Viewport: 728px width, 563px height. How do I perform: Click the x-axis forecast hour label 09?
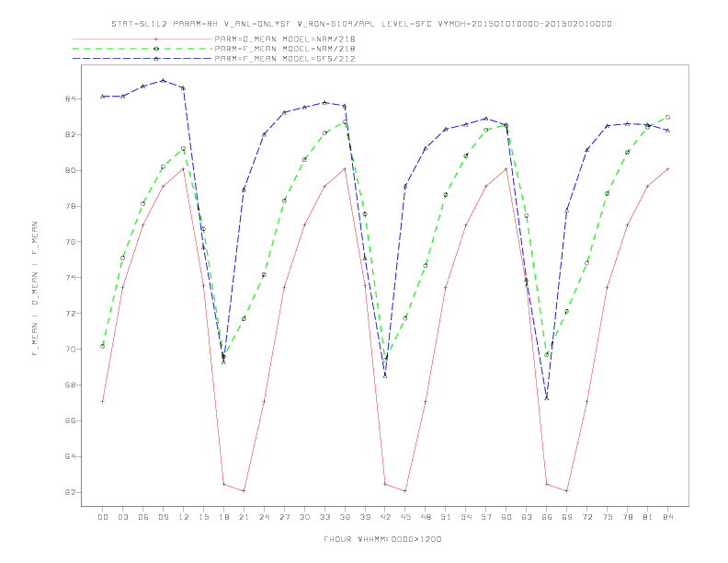pyautogui.click(x=163, y=517)
